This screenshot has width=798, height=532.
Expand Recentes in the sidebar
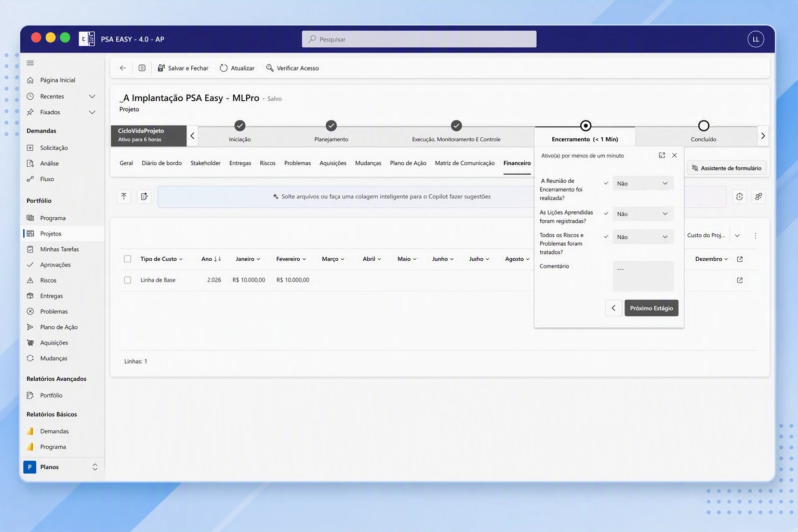(x=92, y=96)
